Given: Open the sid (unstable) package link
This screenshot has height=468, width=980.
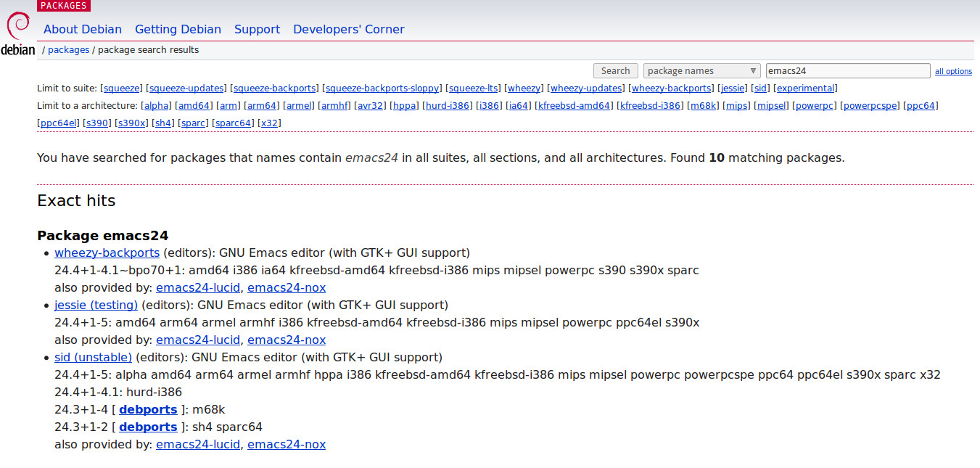Looking at the screenshot, I should pyautogui.click(x=93, y=358).
